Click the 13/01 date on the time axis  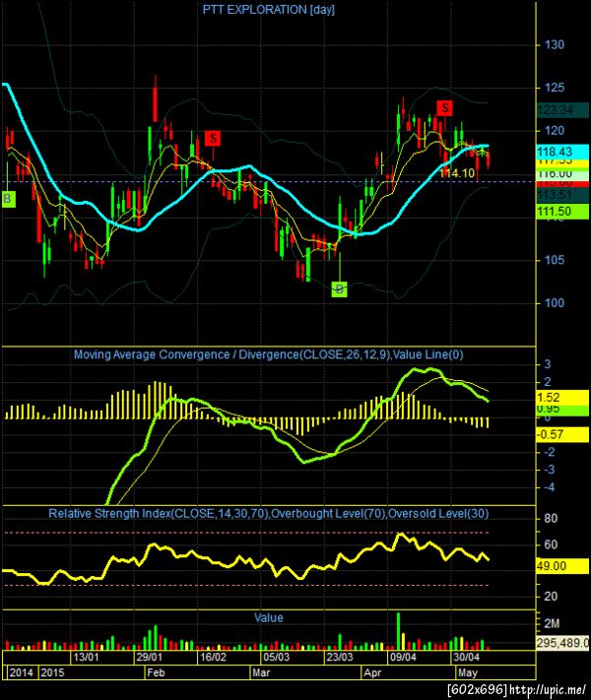pyautogui.click(x=87, y=657)
